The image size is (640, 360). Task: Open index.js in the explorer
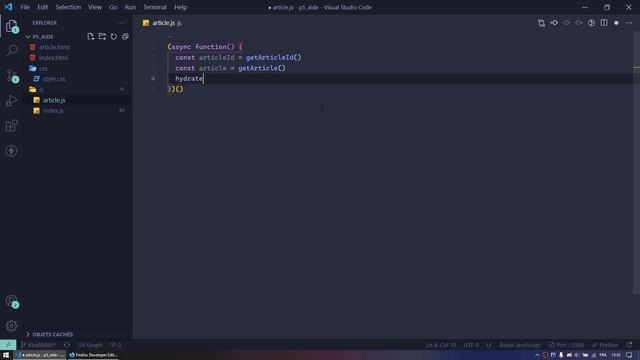[78, 111]
